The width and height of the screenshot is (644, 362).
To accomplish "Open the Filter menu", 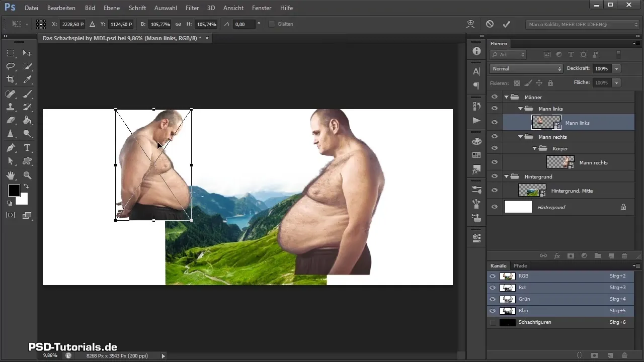I will coord(192,8).
